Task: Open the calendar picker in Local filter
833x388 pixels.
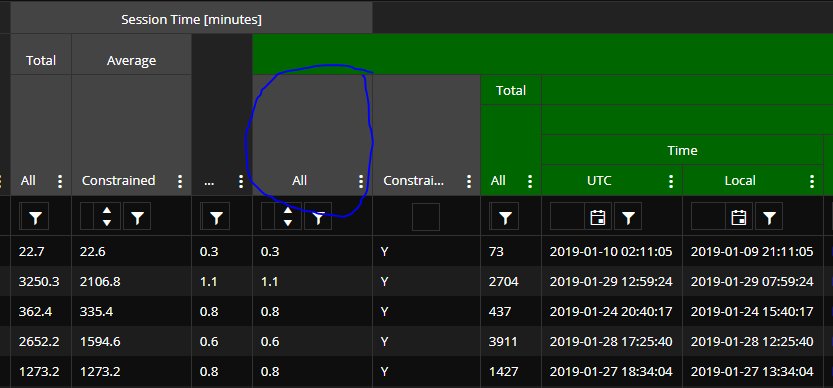Action: [x=739, y=217]
